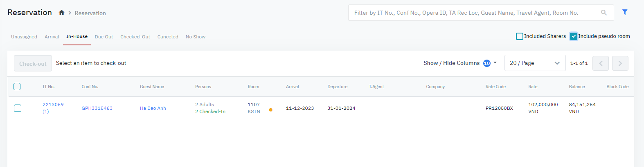Viewport: 644px width, 167px height.
Task: Open confirmation number GPH3315463 link
Action: pyautogui.click(x=97, y=108)
